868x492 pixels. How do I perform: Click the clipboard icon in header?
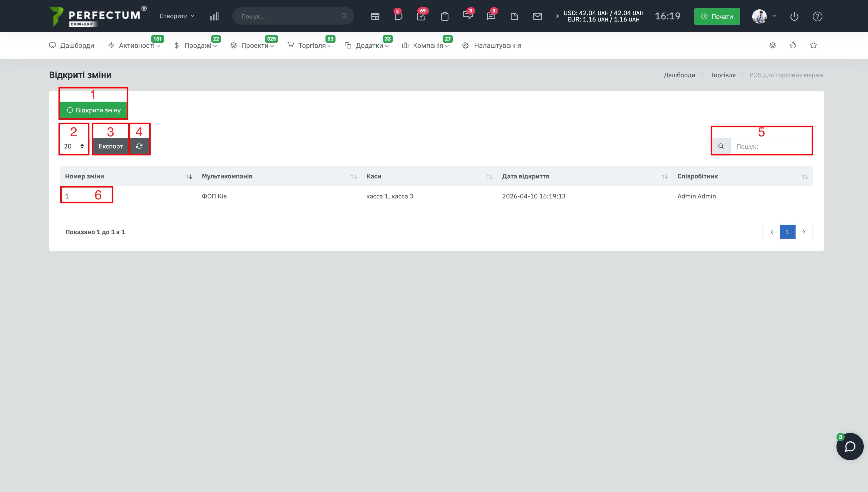coord(445,16)
